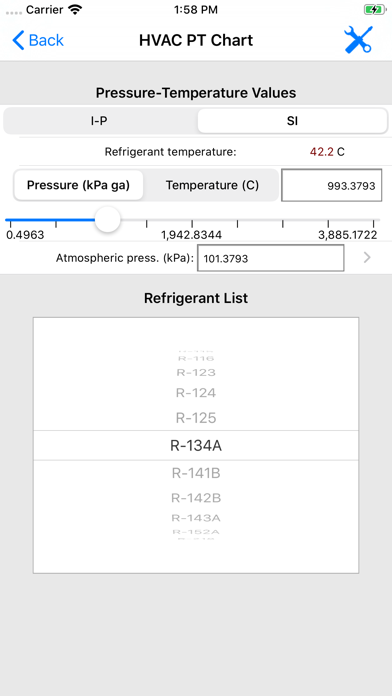The height and width of the screenshot is (696, 392).
Task: Select R-134A in refrigerant picker
Action: [x=196, y=446]
